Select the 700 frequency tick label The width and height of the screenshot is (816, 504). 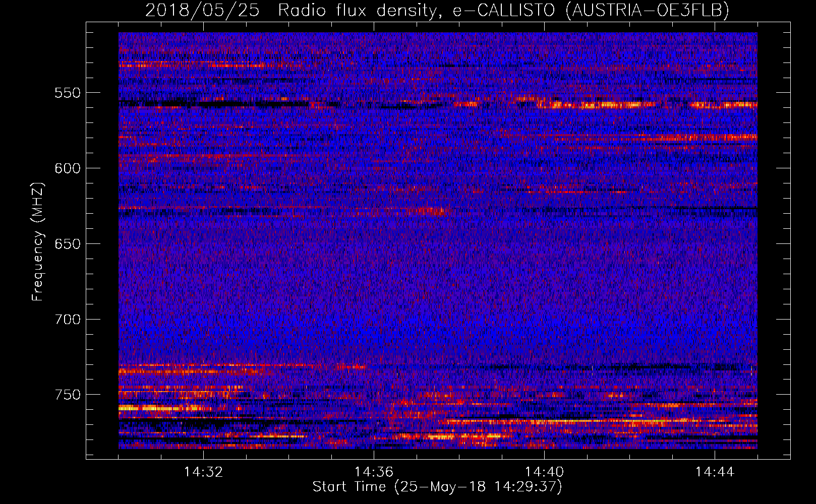tap(68, 320)
